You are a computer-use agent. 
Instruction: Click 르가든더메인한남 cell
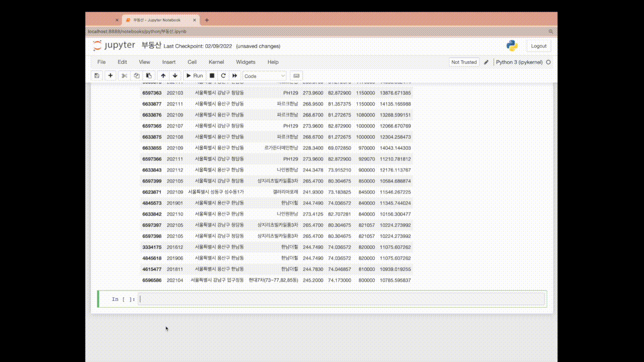click(x=281, y=148)
